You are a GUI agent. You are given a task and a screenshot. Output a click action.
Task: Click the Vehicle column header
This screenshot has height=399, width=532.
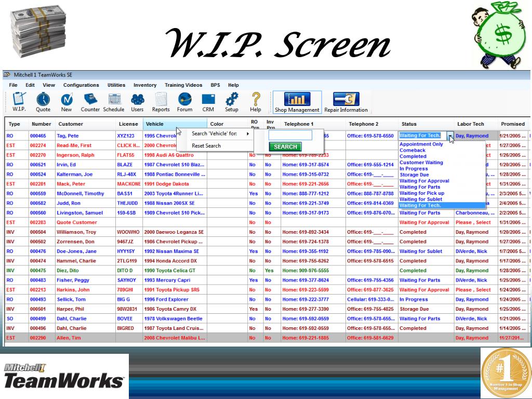tap(175, 124)
